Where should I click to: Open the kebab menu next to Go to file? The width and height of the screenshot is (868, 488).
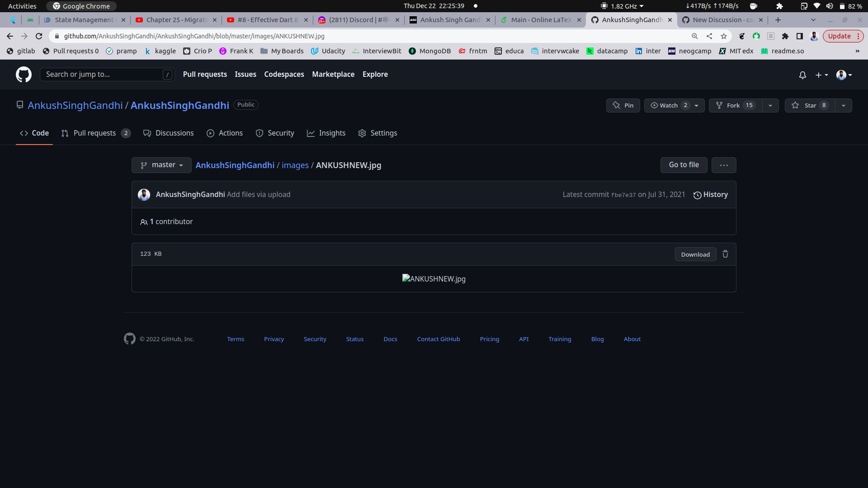(724, 165)
